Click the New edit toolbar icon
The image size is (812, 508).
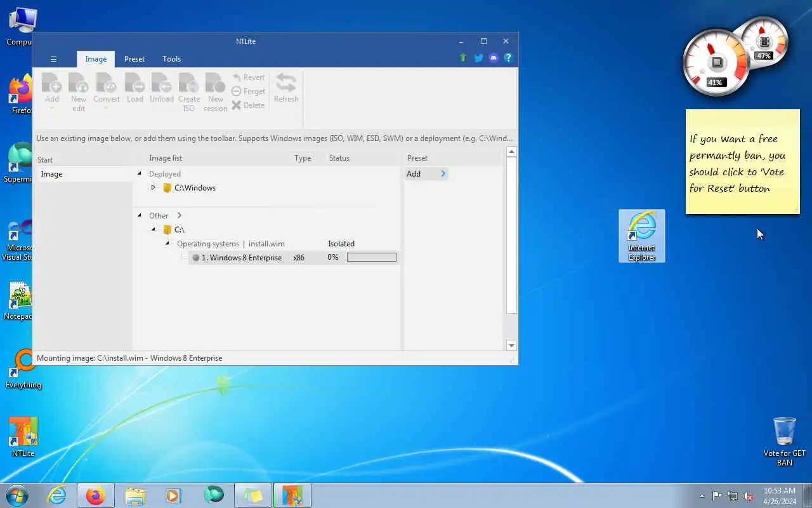[x=79, y=92]
